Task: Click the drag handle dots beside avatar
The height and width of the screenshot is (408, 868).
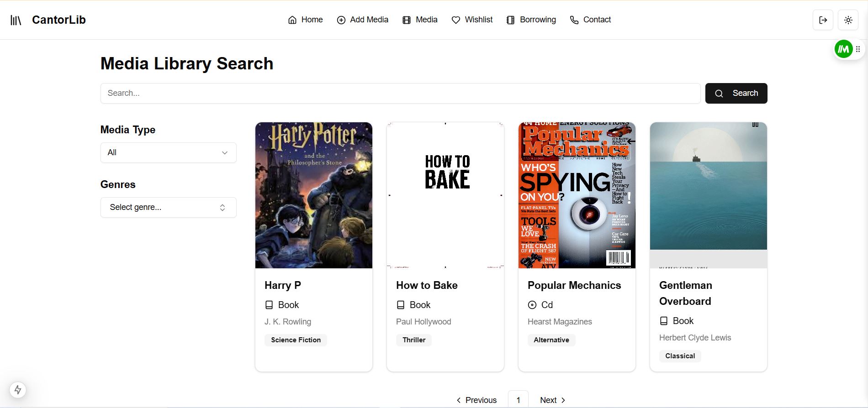Action: point(858,49)
